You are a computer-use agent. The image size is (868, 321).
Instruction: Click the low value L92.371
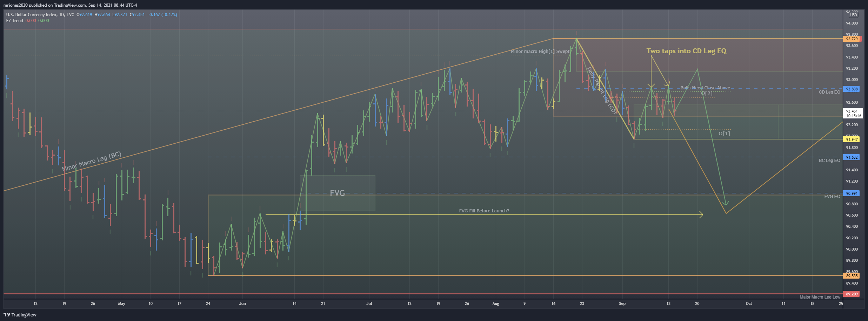pos(120,15)
